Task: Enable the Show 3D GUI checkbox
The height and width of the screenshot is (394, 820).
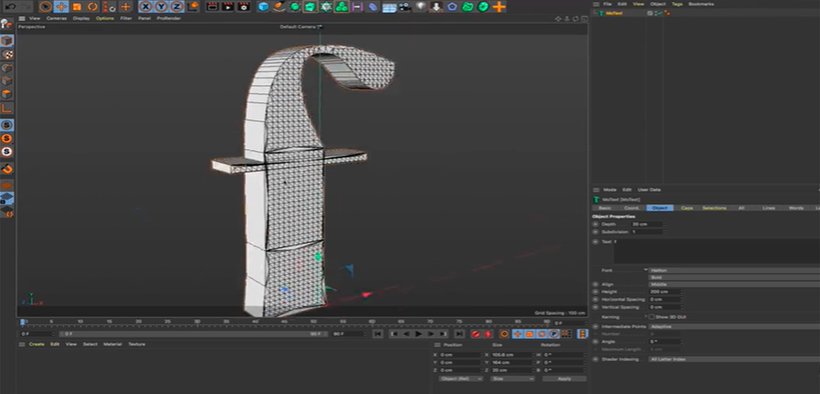Action: pos(651,317)
